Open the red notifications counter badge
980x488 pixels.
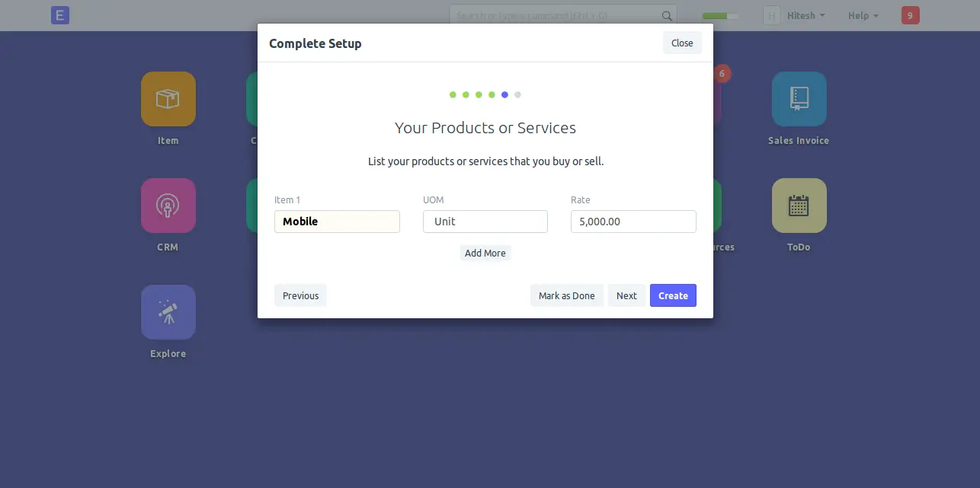(x=910, y=15)
